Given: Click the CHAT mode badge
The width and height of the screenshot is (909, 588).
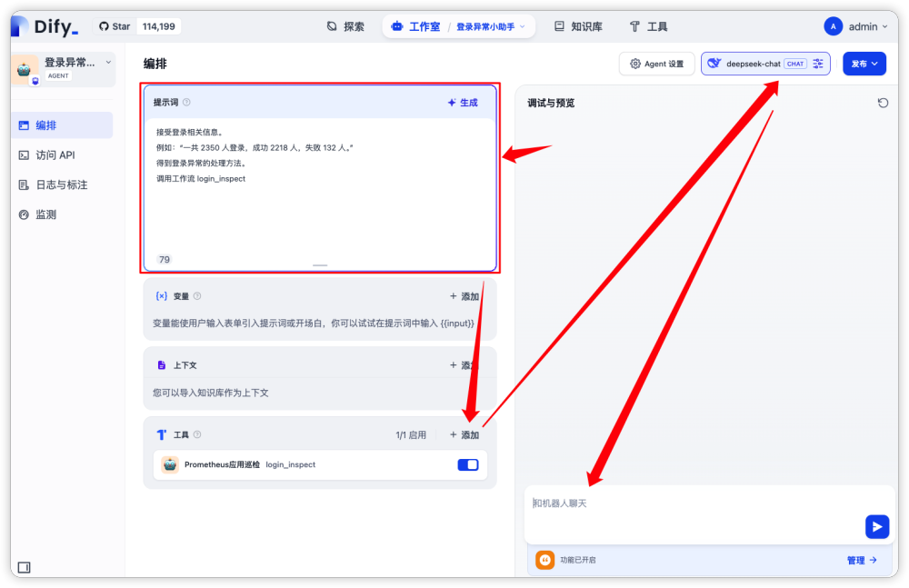Looking at the screenshot, I should [x=795, y=64].
